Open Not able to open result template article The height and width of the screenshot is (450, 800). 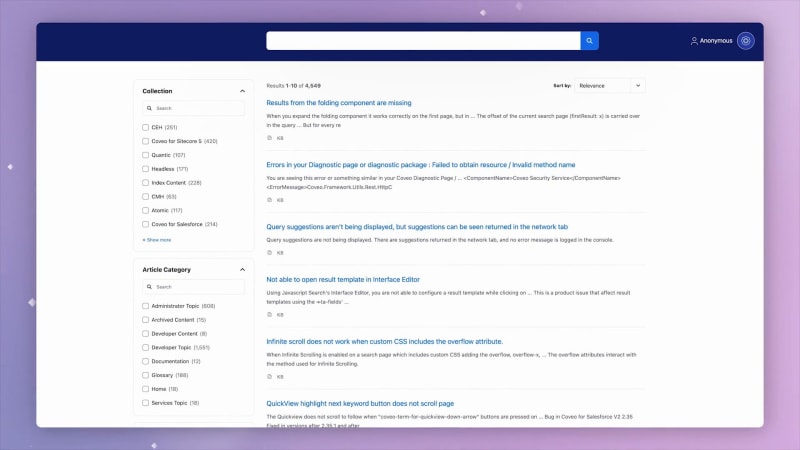pyautogui.click(x=343, y=280)
